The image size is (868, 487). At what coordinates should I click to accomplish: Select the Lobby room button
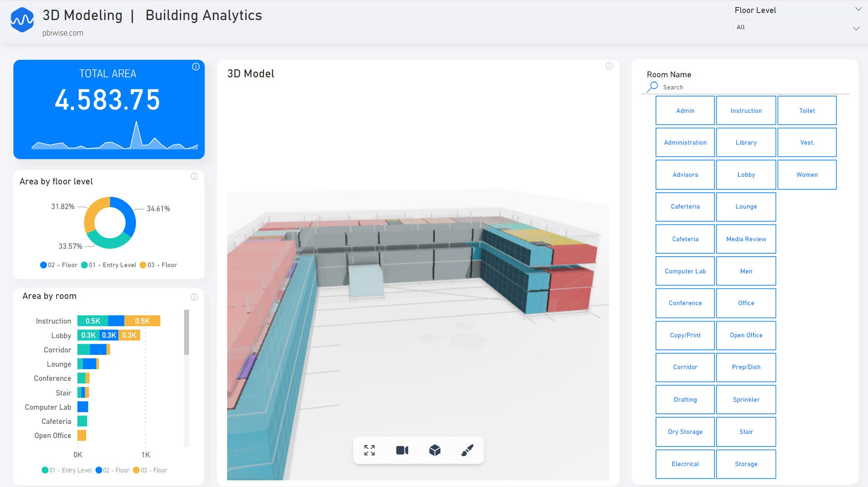[x=746, y=174]
